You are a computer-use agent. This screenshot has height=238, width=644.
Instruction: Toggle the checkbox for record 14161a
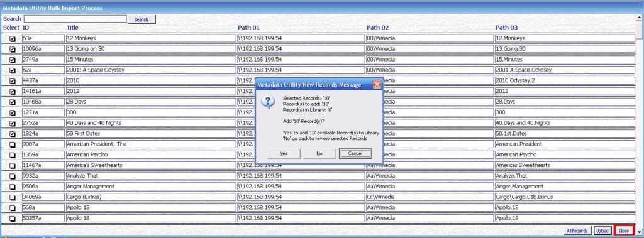tap(13, 92)
